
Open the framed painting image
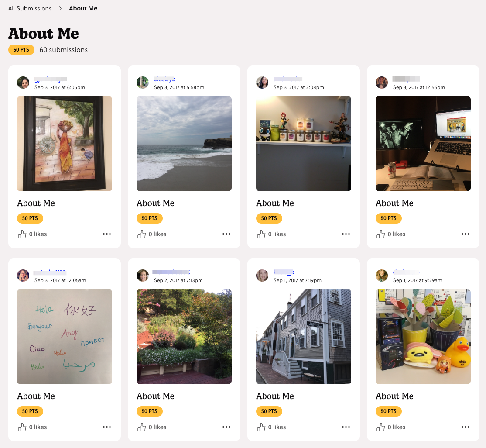tap(64, 144)
